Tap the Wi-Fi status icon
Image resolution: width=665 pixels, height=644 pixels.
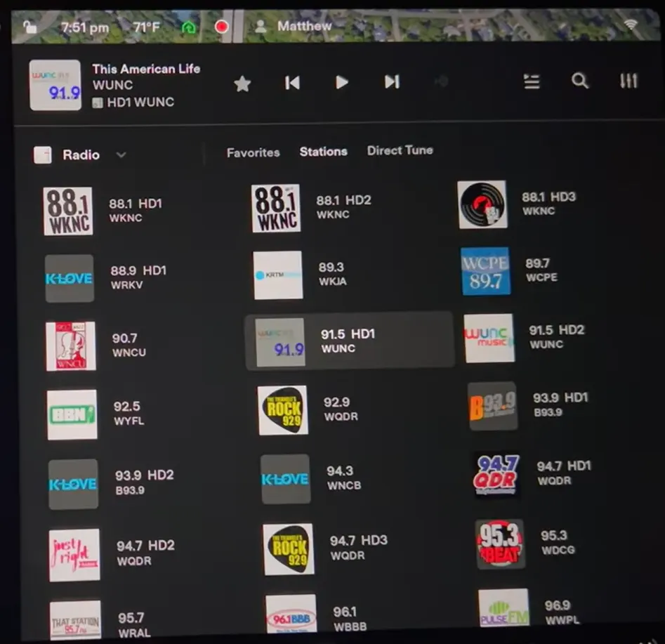click(x=631, y=25)
